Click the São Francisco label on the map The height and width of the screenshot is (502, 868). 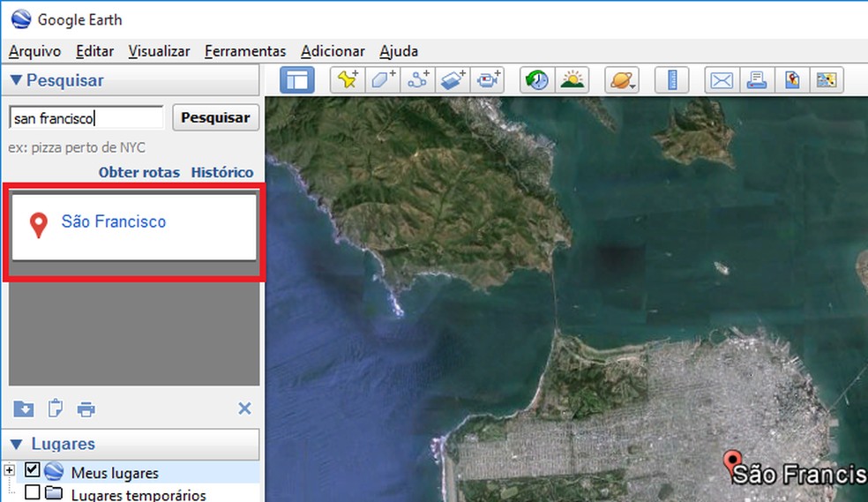coord(799,475)
